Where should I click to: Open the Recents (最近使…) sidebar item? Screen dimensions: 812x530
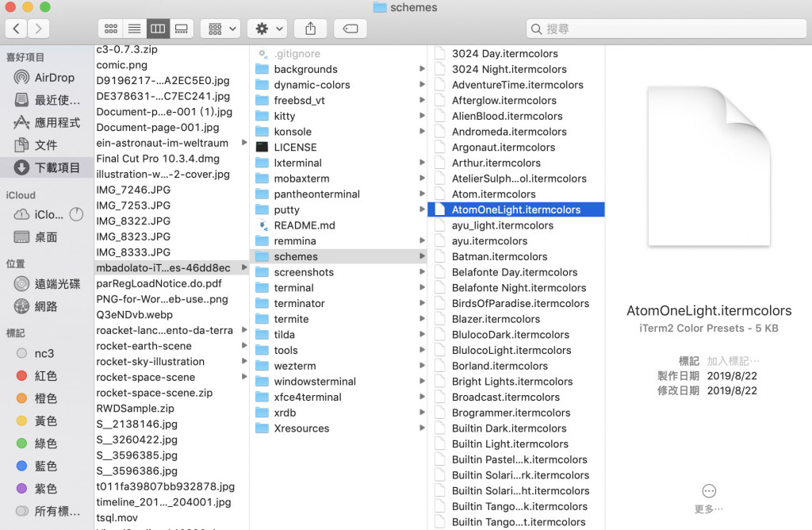pyautogui.click(x=47, y=100)
